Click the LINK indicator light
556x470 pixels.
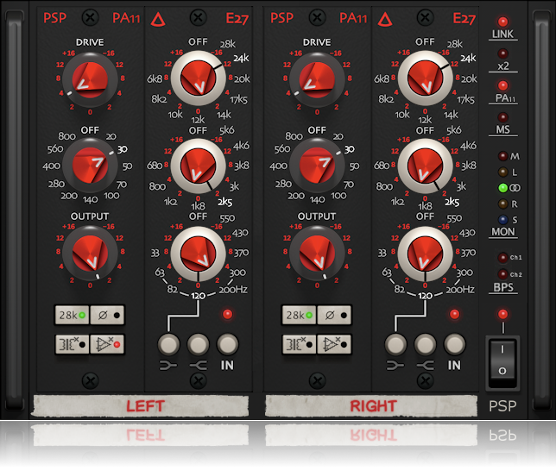pyautogui.click(x=502, y=22)
